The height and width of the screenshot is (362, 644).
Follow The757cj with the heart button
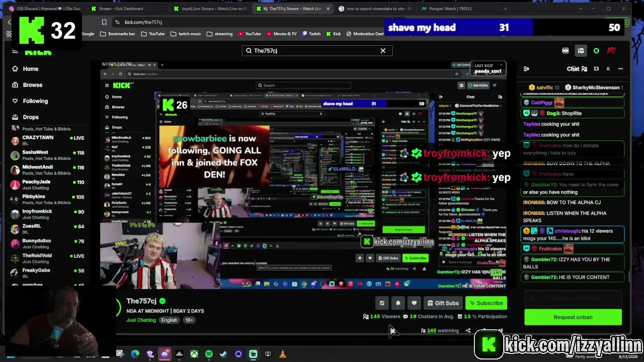pyautogui.click(x=414, y=303)
